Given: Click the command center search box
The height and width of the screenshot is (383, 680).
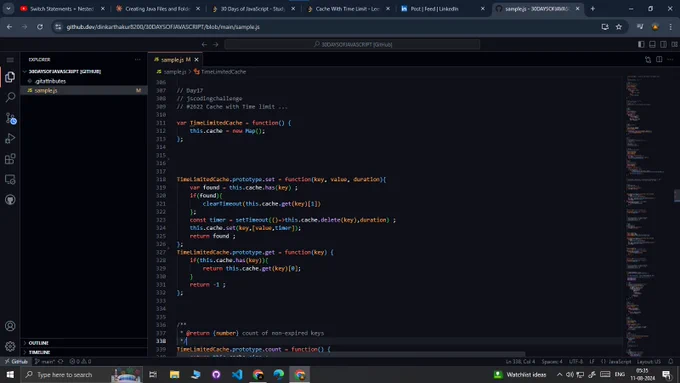Looking at the screenshot, I should pos(352,44).
